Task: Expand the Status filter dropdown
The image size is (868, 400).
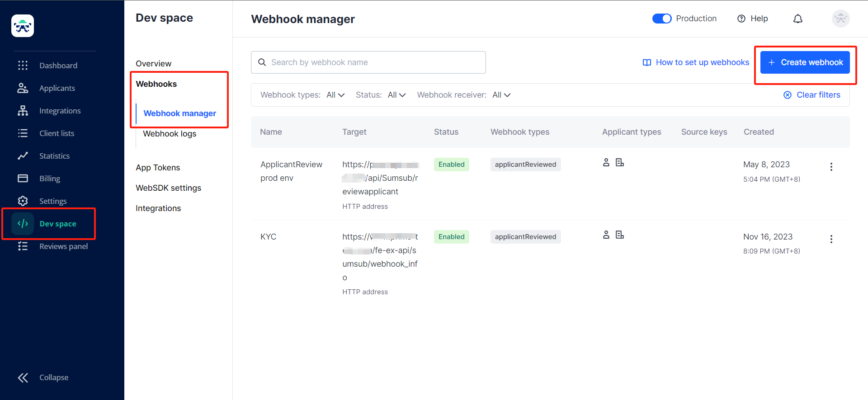Action: [396, 95]
